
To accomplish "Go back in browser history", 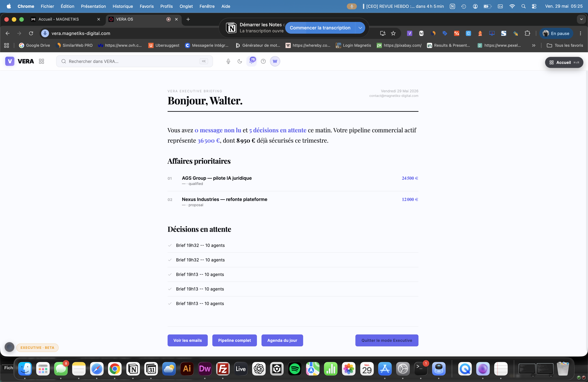I will pos(7,33).
